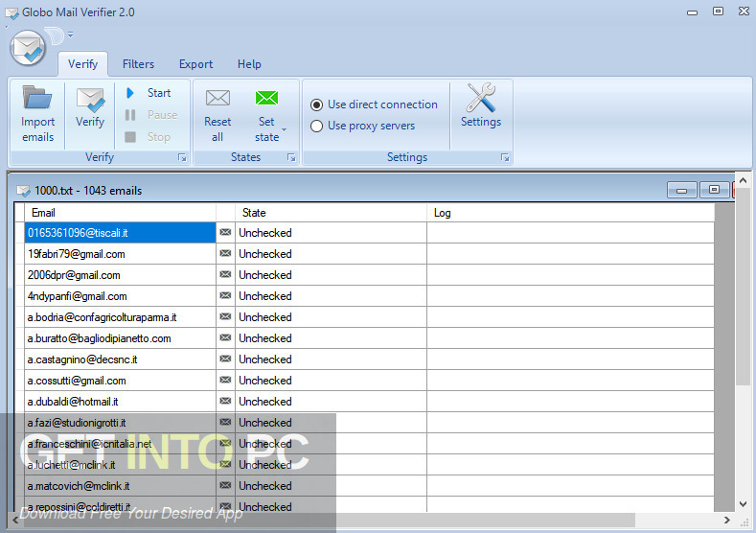
Task: Click state icon for a.castagnino@decsnc.it row
Action: [225, 359]
